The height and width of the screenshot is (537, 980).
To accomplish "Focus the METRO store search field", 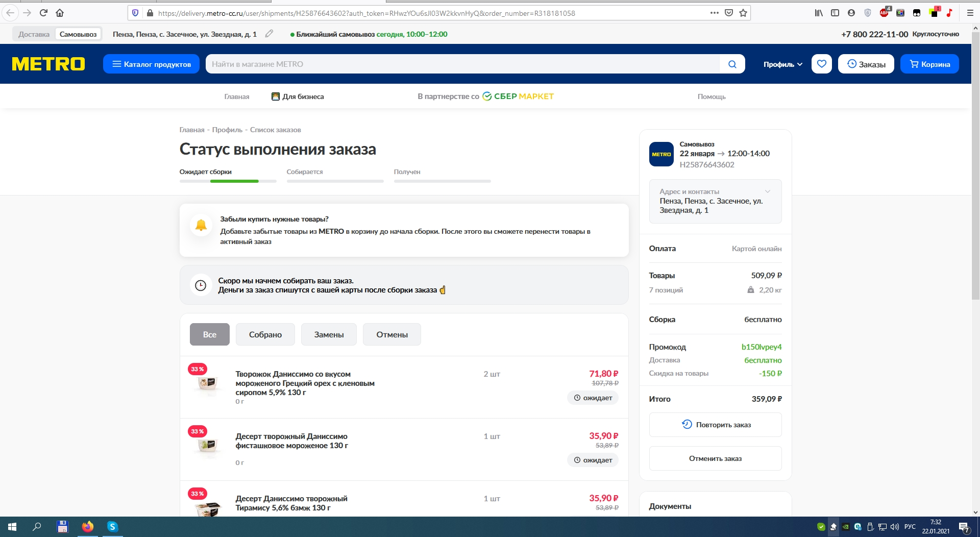I will (462, 64).
